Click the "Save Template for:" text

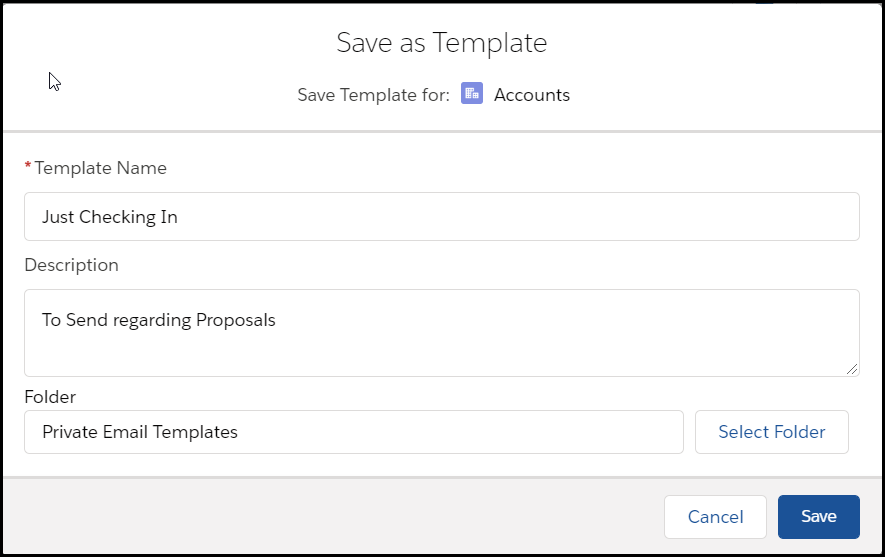point(373,95)
